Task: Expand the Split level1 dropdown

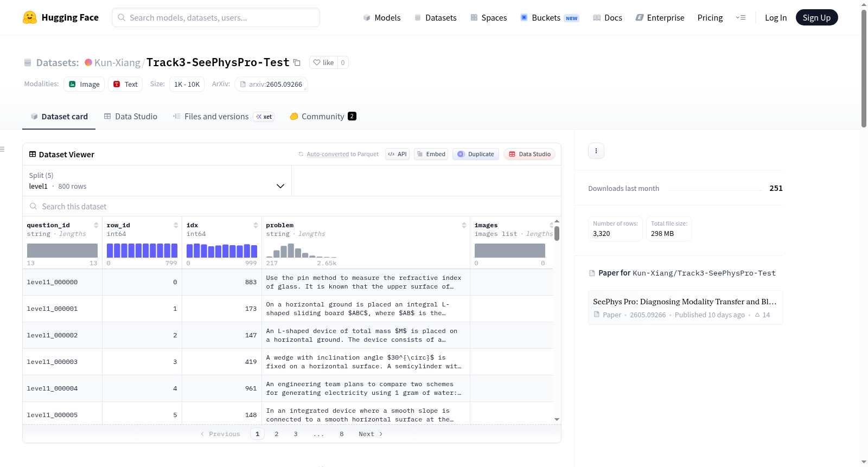Action: pos(157,181)
